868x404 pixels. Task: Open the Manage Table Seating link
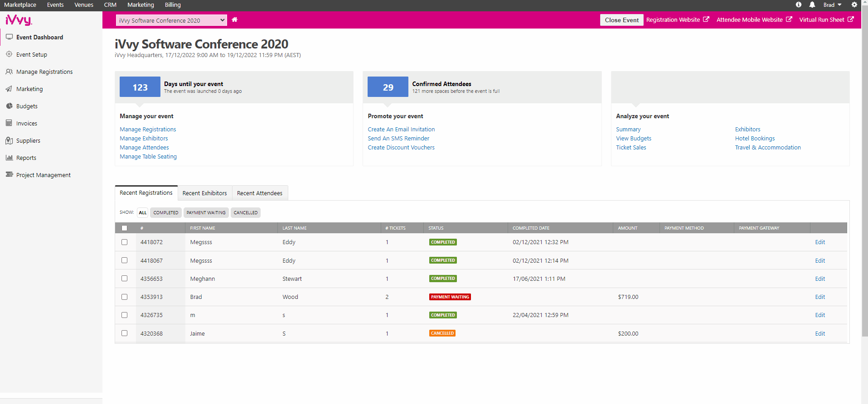tap(148, 157)
